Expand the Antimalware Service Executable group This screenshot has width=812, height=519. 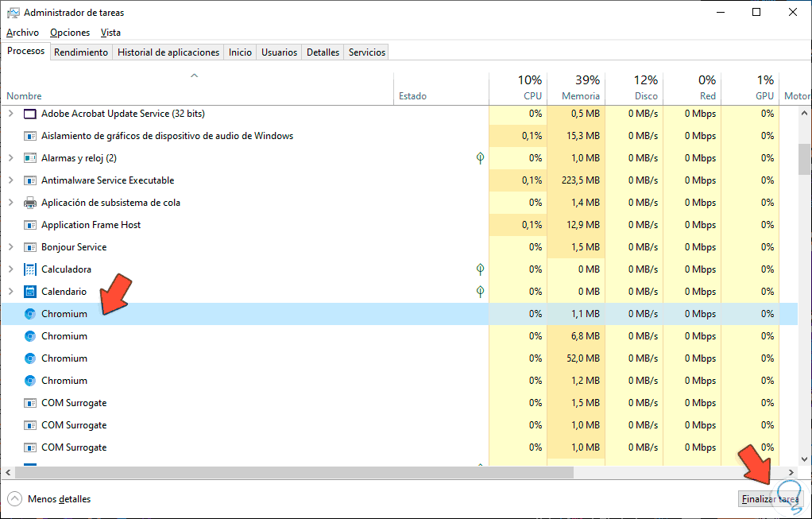coord(10,180)
